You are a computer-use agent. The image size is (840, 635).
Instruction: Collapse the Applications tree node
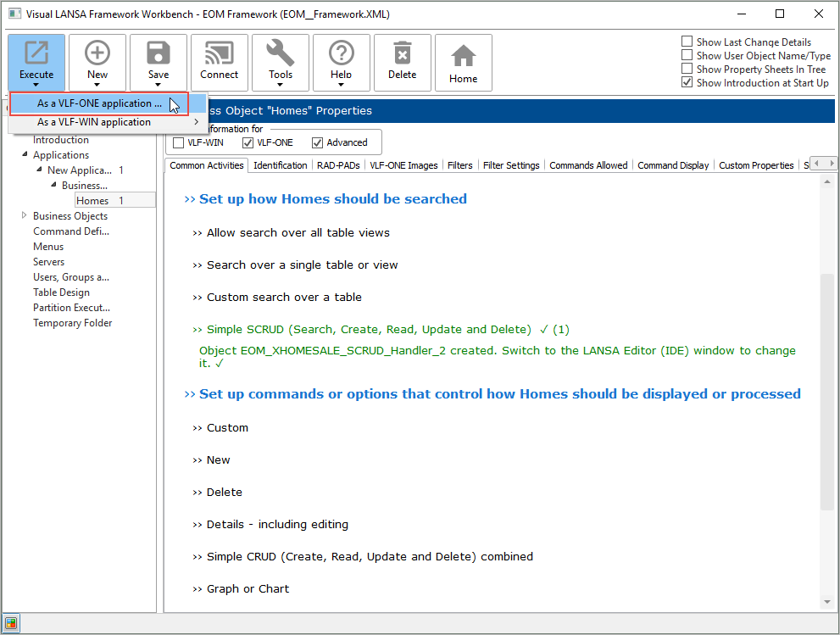(24, 155)
